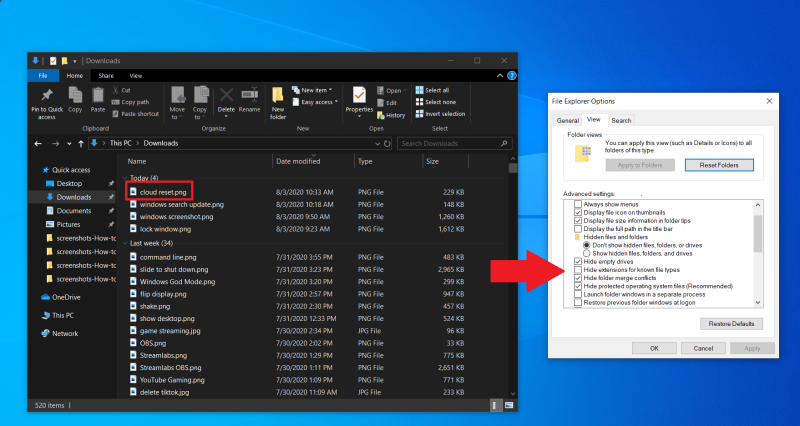800x426 pixels.
Task: Switch to the Search tab in File Explorer Options
Action: tap(621, 120)
